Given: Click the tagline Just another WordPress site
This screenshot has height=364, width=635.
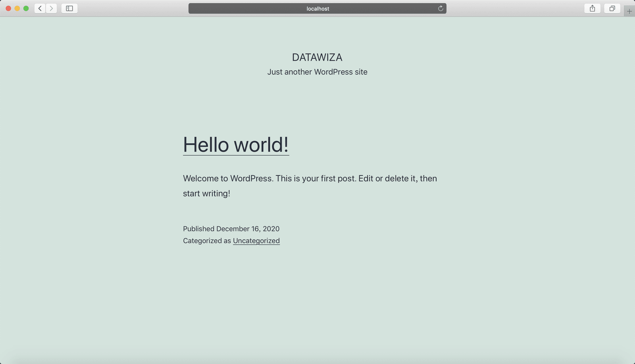Looking at the screenshot, I should click(317, 72).
